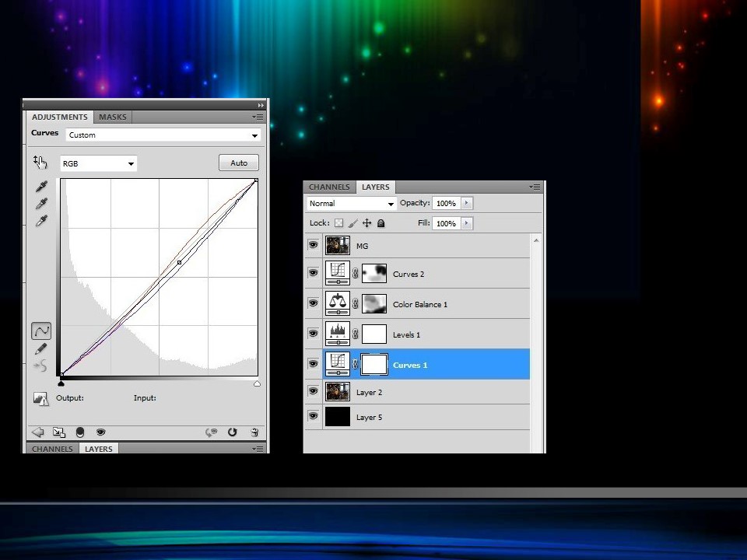Select the black point input slider
The image size is (747, 560).
coord(61,383)
